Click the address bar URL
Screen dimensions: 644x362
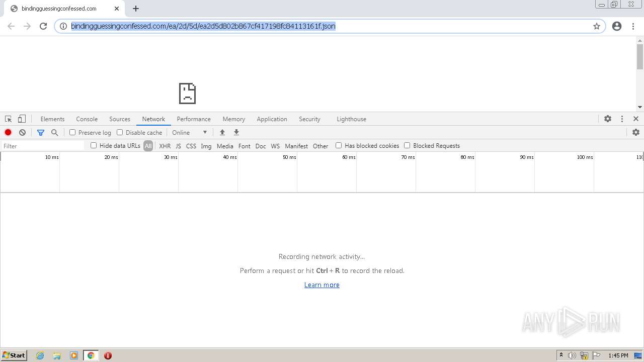[x=203, y=26]
